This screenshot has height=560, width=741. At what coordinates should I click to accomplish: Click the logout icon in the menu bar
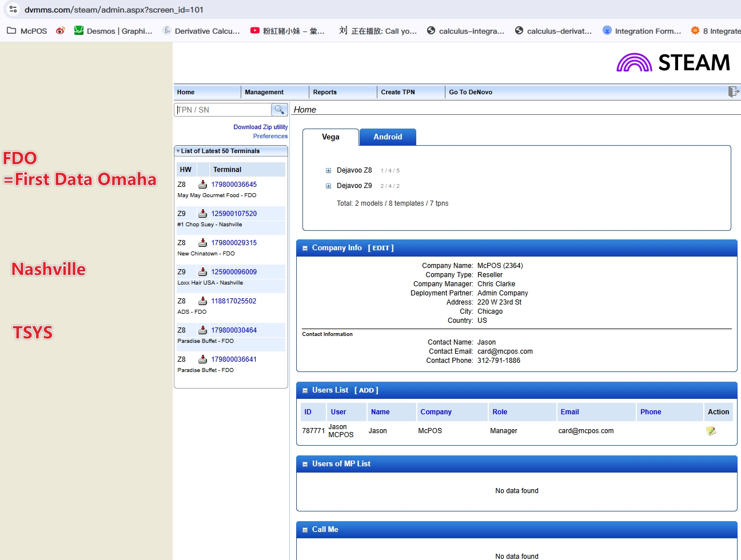click(x=734, y=92)
